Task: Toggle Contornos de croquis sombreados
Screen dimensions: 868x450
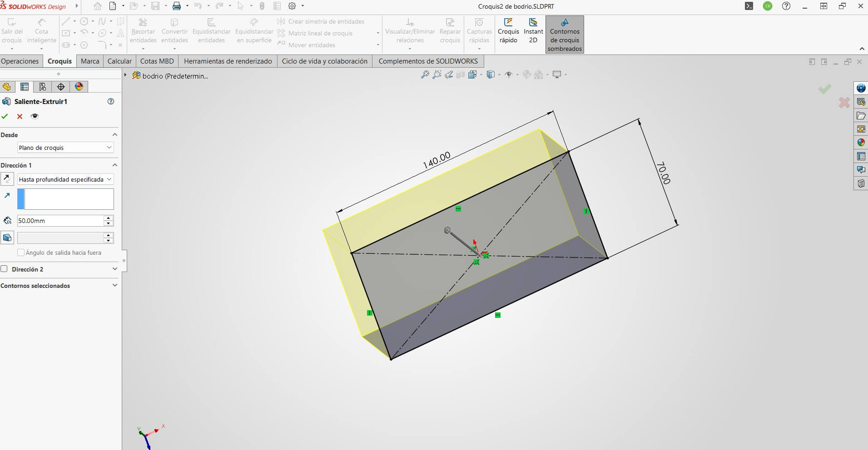Action: pos(564,35)
